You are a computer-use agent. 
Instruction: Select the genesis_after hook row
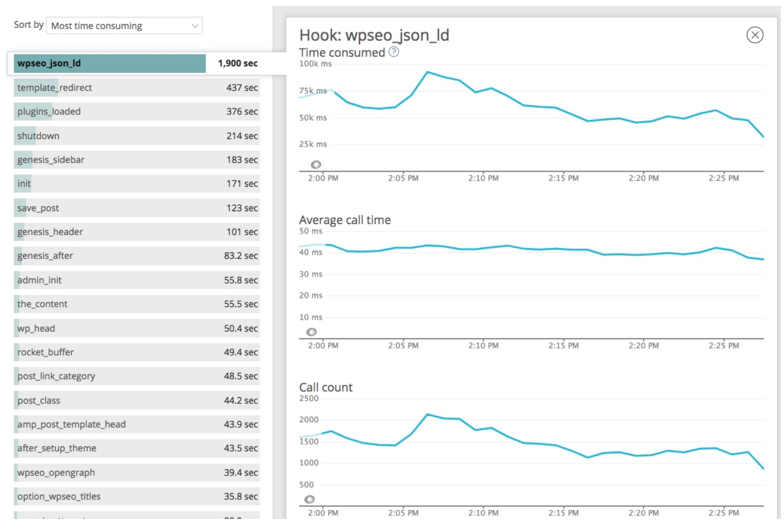point(137,256)
